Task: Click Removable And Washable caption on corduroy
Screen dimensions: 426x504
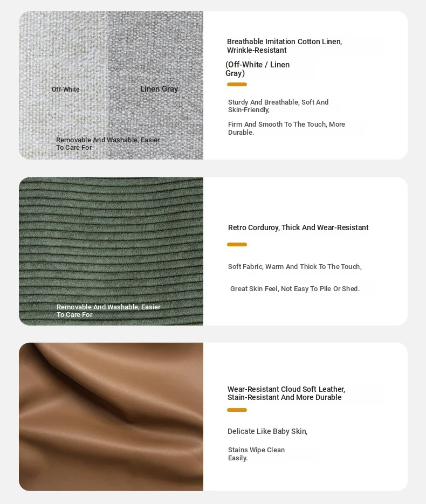Action: click(108, 311)
